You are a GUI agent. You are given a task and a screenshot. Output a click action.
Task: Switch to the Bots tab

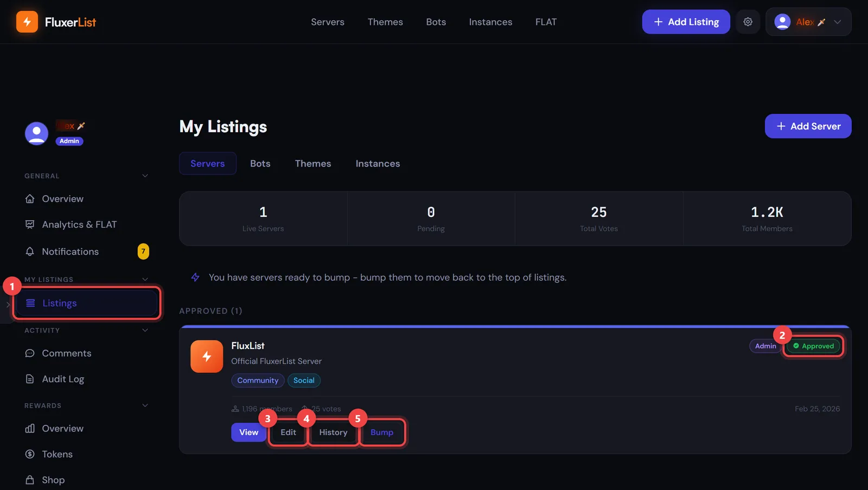point(260,163)
